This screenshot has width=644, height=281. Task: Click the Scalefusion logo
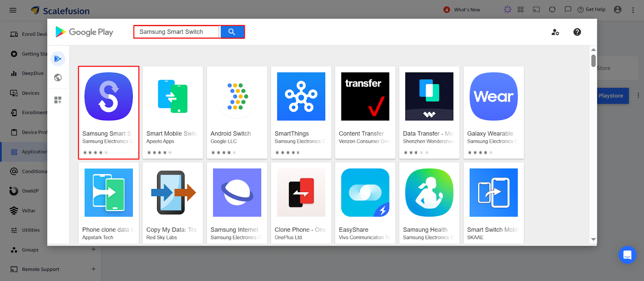pos(60,10)
